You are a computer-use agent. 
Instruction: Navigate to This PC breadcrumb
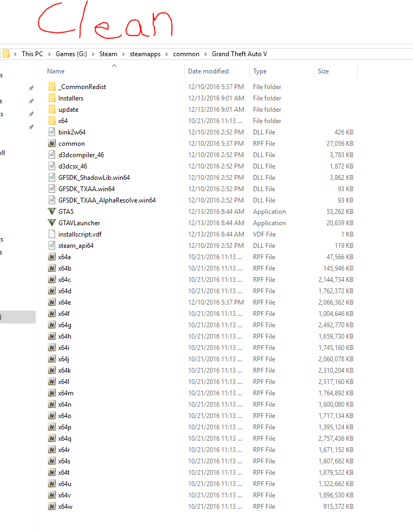pos(32,54)
